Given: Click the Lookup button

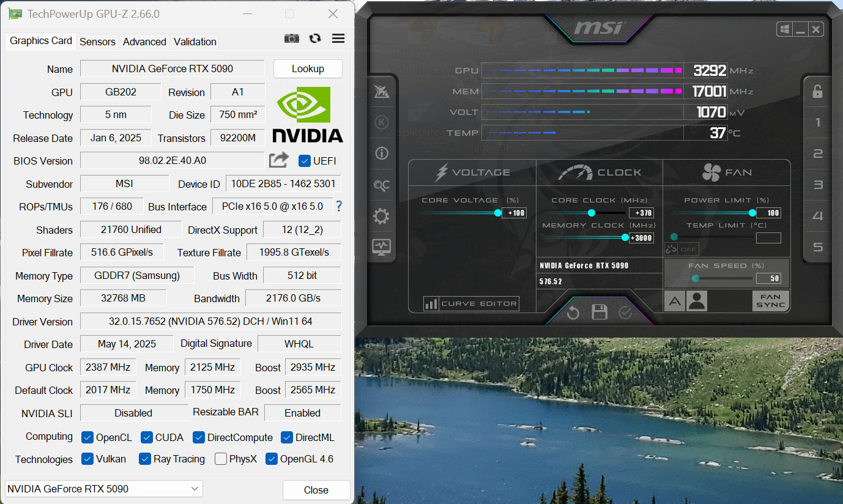Looking at the screenshot, I should pos(308,69).
